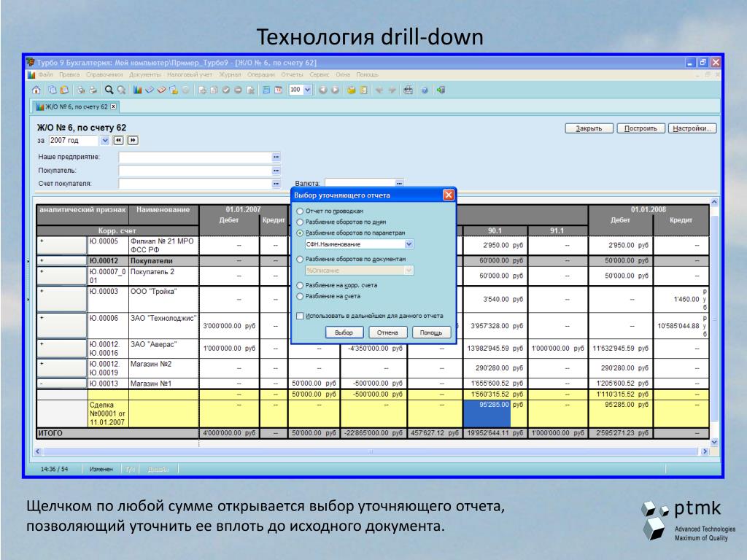Open Покупатель selection ellipsis button
747x560 pixels.
pos(276,171)
